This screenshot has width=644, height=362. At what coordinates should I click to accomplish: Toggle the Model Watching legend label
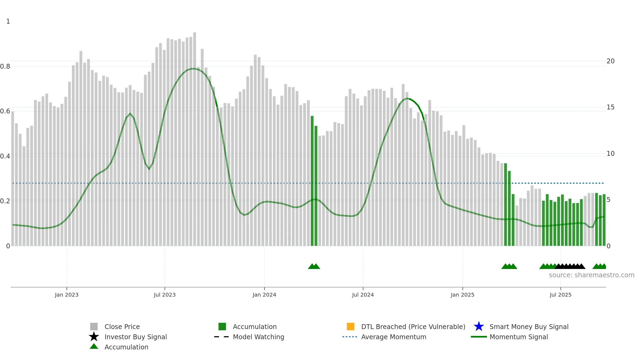(x=258, y=337)
